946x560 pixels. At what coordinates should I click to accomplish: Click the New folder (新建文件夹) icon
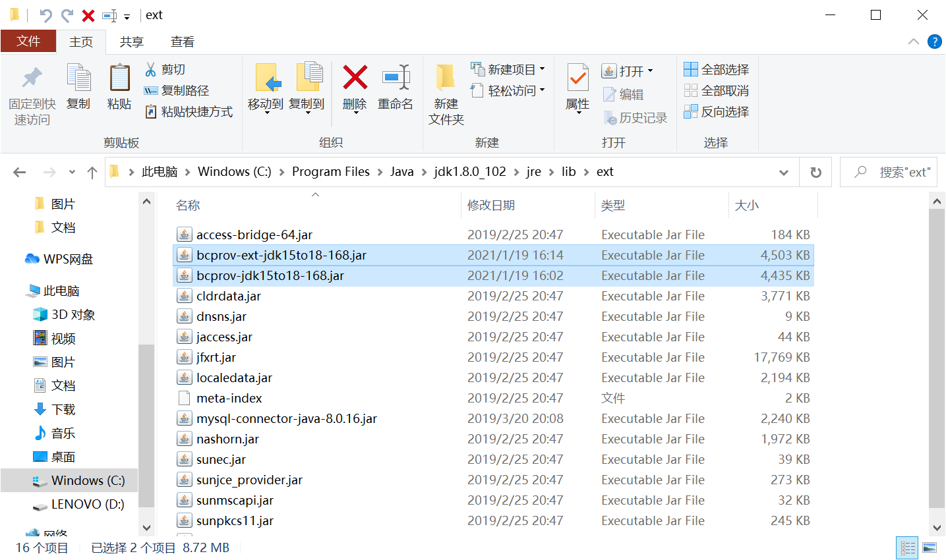point(446,78)
